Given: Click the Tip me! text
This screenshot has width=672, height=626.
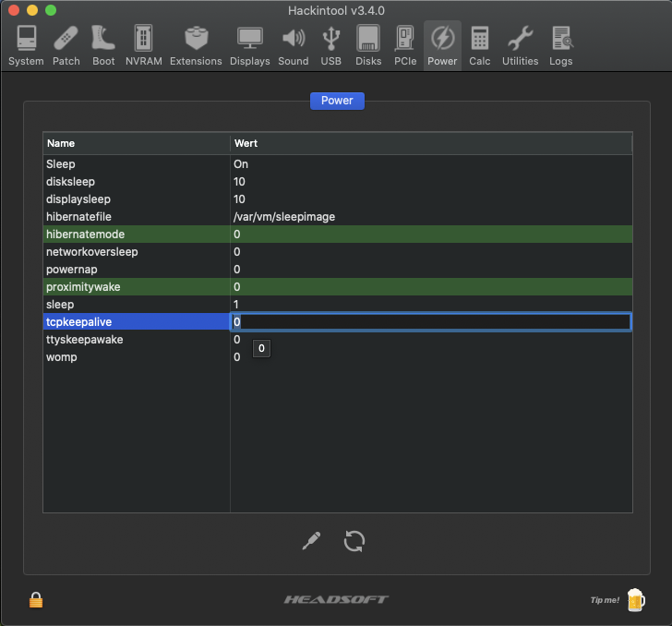Looking at the screenshot, I should click(x=605, y=600).
